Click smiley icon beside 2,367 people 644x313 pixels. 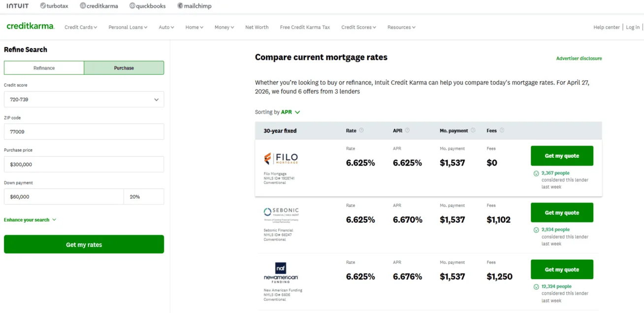(x=536, y=174)
